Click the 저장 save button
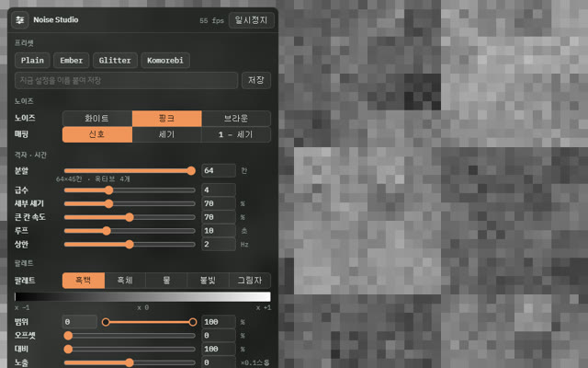Screen dimensions: 588x368 click(256, 80)
